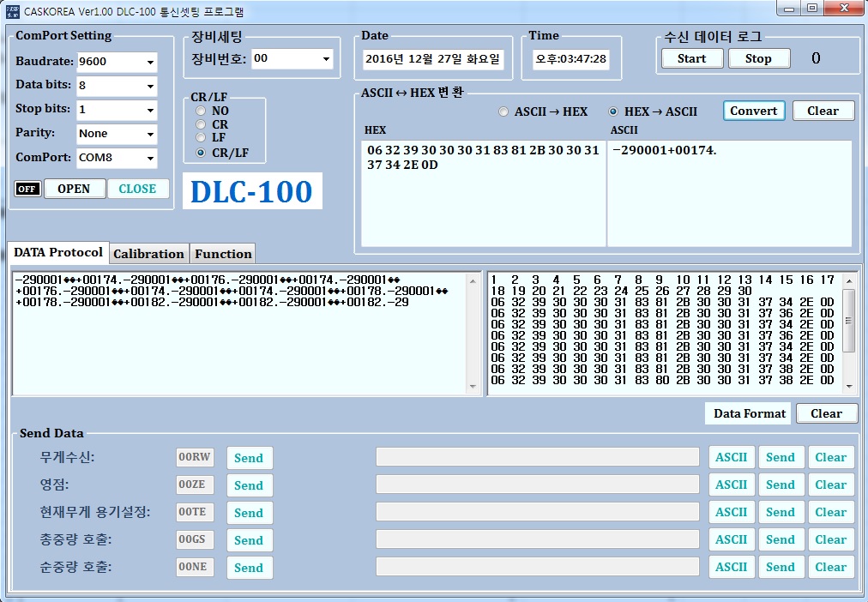This screenshot has width=868, height=602.
Task: Click the Convert button
Action: [x=754, y=111]
